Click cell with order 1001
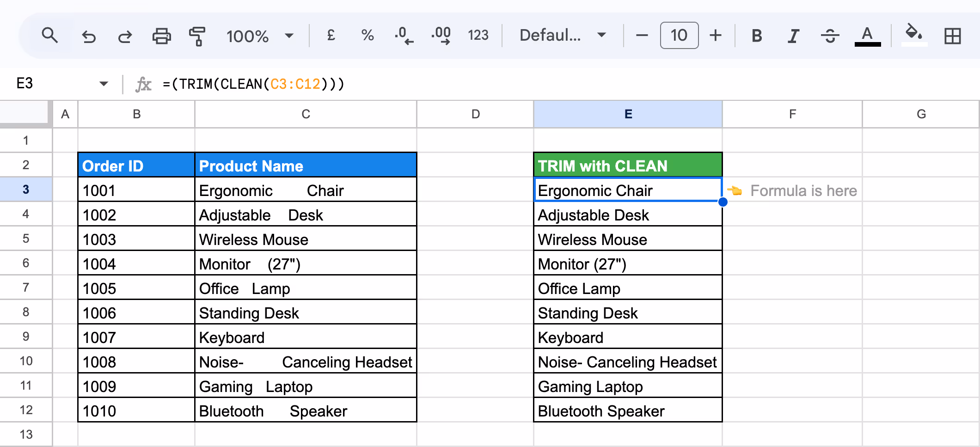 136,190
